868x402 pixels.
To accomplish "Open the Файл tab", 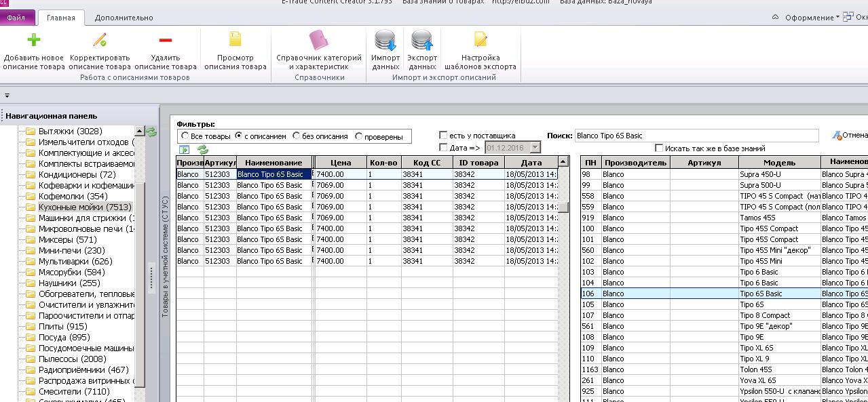I will tap(17, 18).
